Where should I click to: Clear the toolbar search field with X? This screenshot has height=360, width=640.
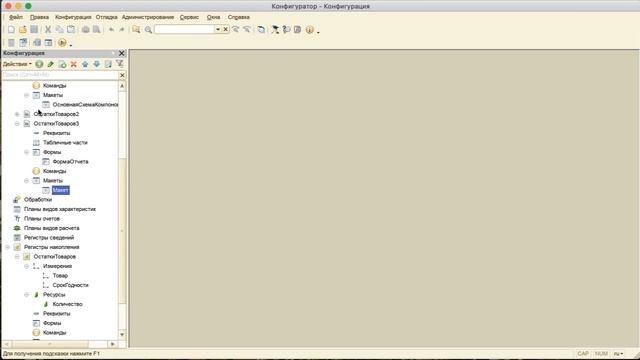pos(225,29)
